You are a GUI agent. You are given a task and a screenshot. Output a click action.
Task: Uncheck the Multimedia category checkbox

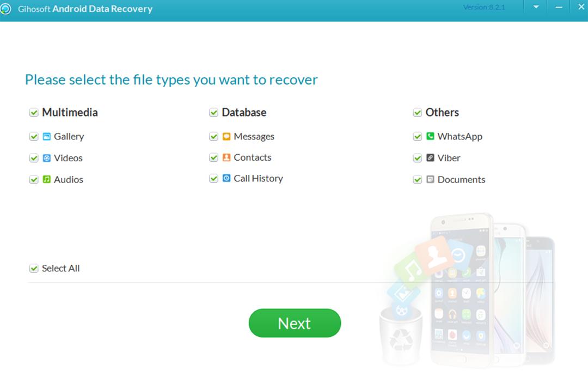pos(34,113)
